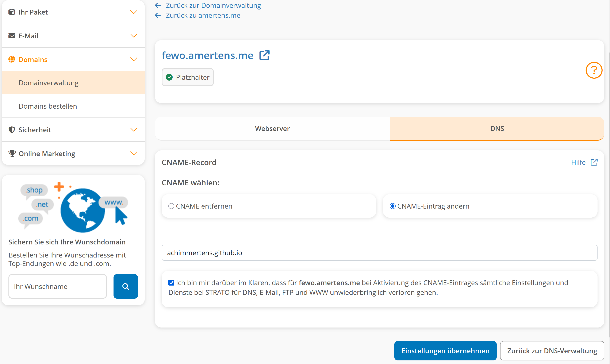Click Zurück zur DNS-Verwaltung button
This screenshot has height=364, width=610.
552,351
